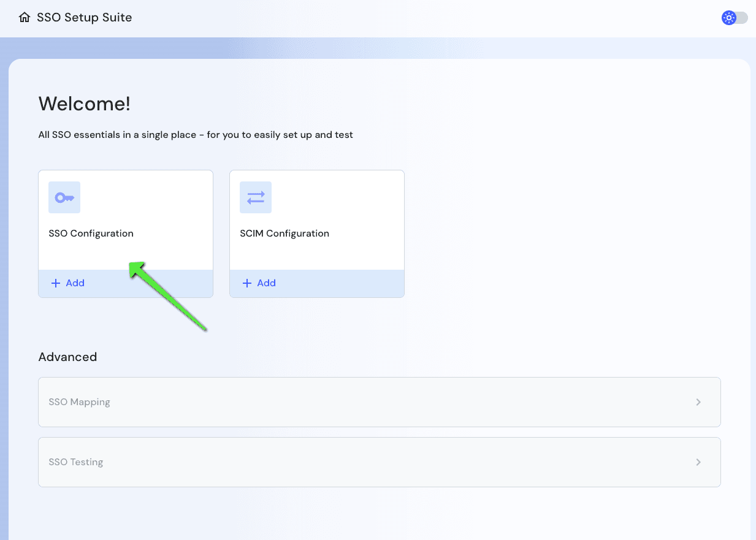Click the transfer arrows icon on SCIM card
This screenshot has width=756, height=540.
255,197
